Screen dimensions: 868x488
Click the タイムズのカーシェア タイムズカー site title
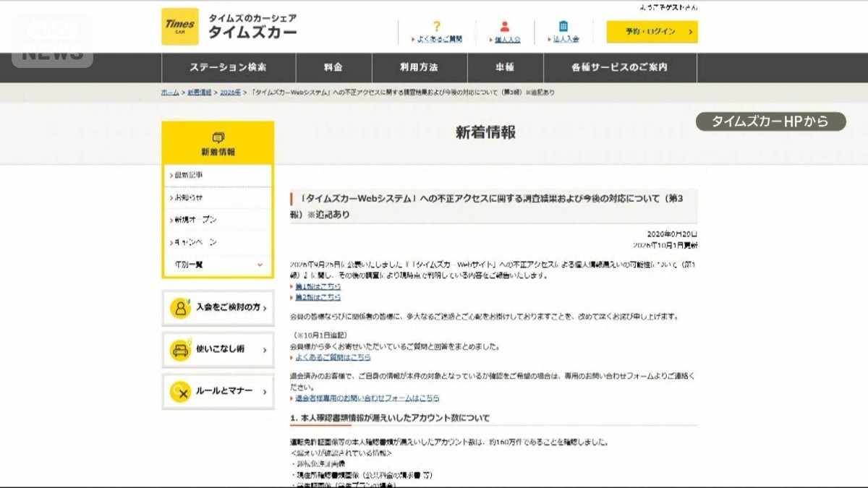click(x=252, y=27)
